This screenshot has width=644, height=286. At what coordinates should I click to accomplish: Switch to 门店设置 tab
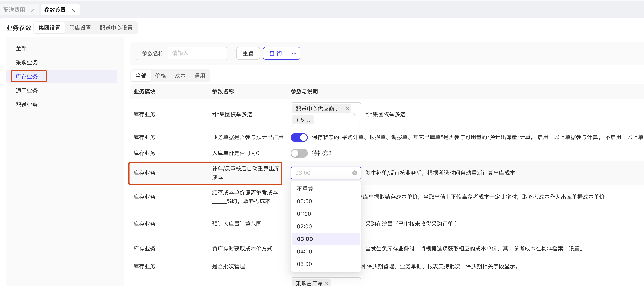[x=80, y=28]
